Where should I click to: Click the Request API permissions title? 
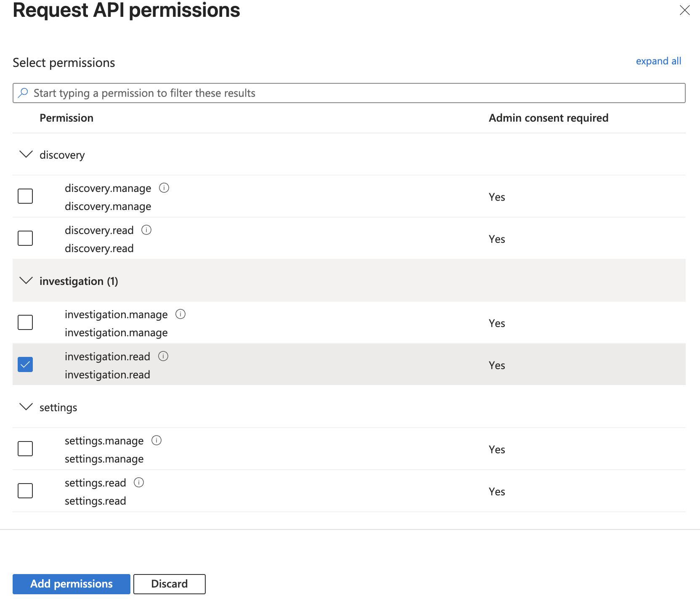tap(126, 10)
